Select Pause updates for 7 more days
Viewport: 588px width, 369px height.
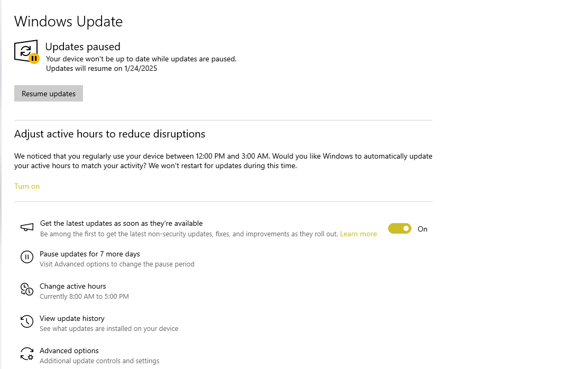click(x=89, y=254)
